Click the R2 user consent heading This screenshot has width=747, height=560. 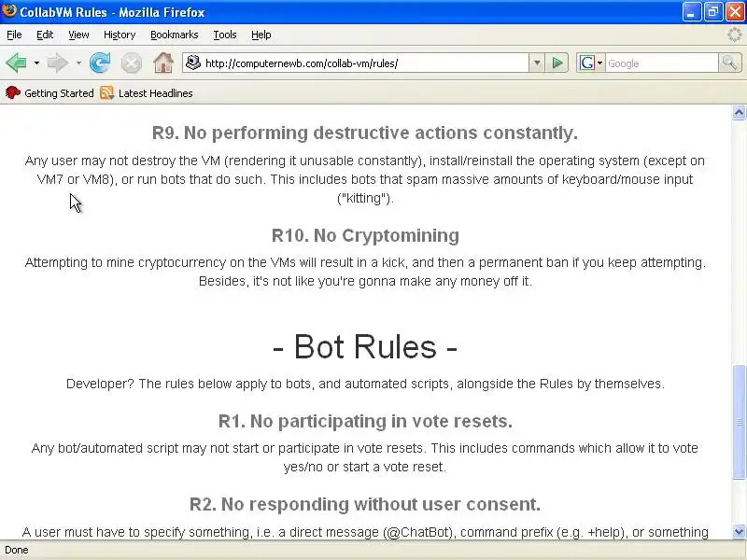[x=365, y=504]
